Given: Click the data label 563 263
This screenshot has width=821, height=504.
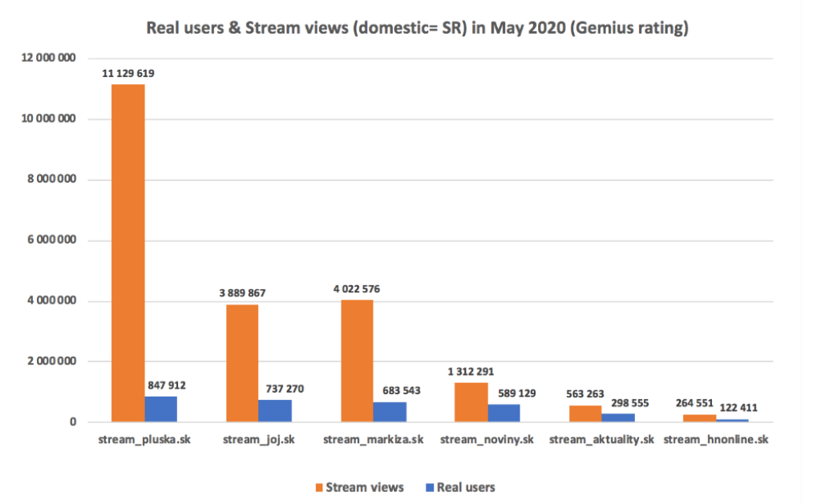Looking at the screenshot, I should coord(585,394).
